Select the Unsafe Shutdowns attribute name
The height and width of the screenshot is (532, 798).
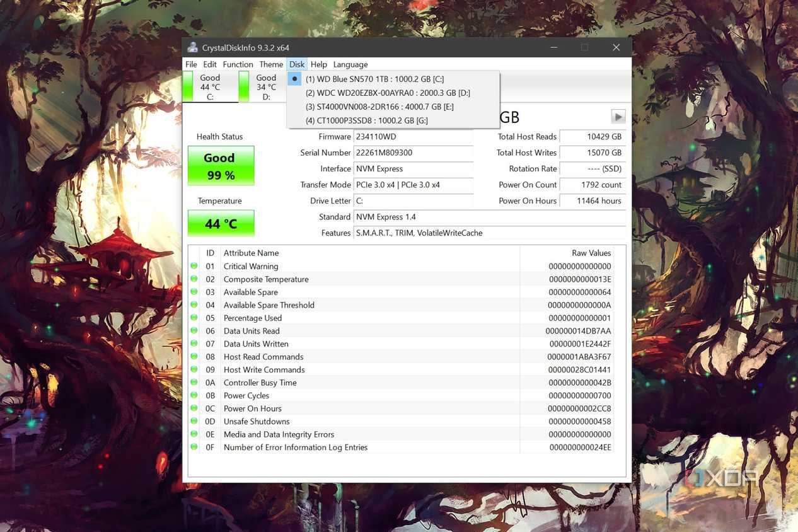pos(257,422)
